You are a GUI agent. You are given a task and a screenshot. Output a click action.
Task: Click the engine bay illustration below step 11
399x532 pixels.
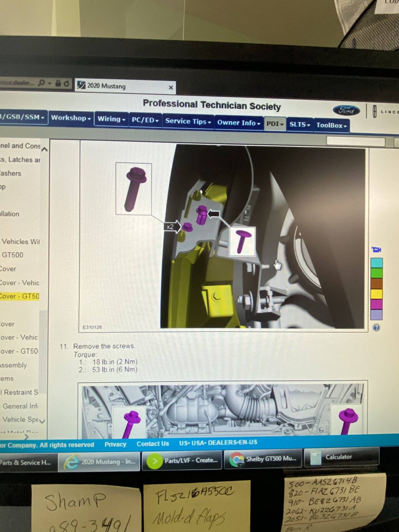point(223,410)
